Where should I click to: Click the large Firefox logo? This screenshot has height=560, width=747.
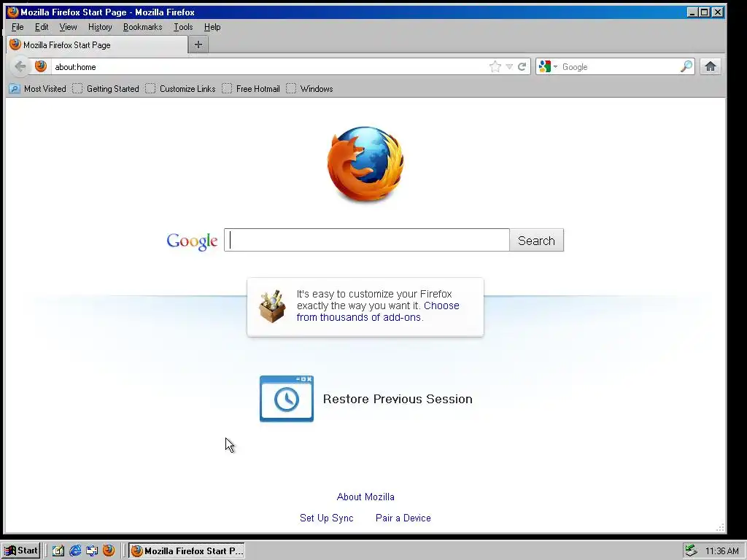tap(365, 164)
